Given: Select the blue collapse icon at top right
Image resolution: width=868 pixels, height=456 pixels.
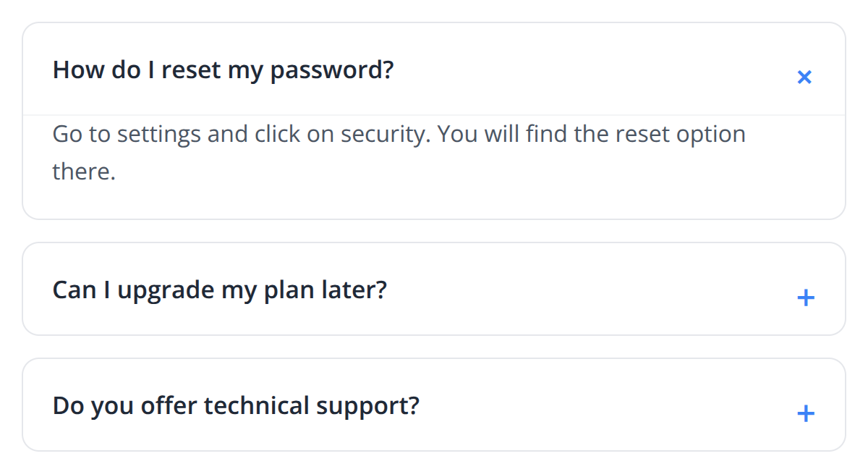Looking at the screenshot, I should click(x=804, y=76).
